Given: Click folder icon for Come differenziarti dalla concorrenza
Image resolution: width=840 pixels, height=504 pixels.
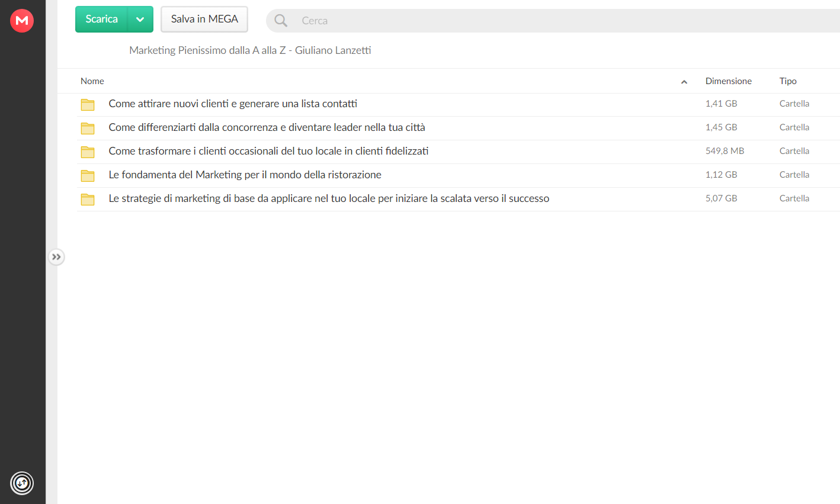Looking at the screenshot, I should point(88,128).
